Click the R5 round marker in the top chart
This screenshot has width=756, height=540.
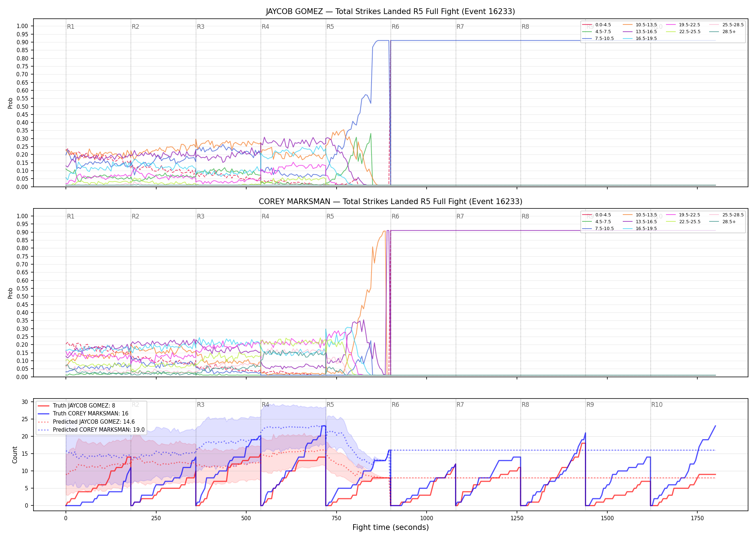point(330,27)
